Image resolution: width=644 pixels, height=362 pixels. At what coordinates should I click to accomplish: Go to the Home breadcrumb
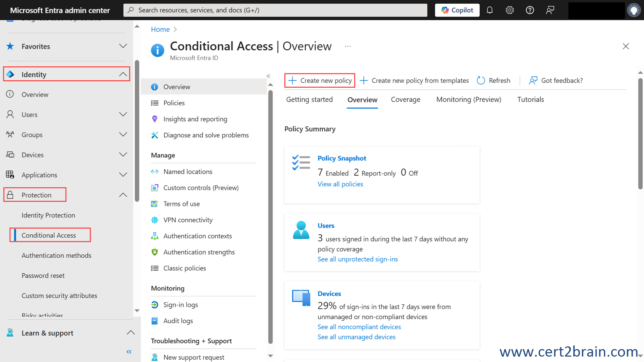pos(160,29)
